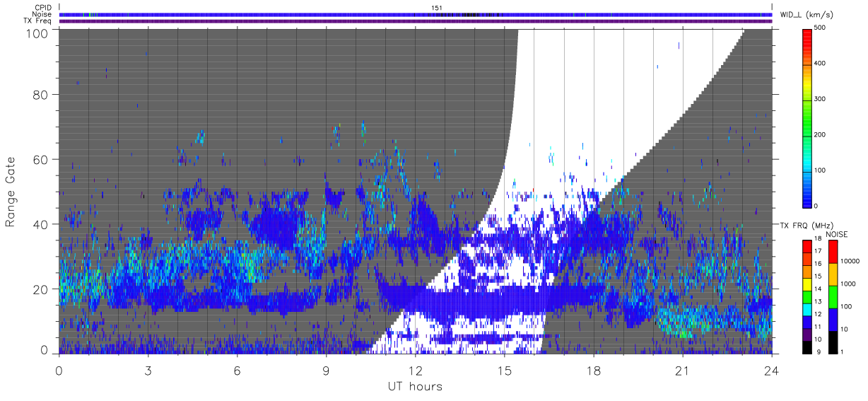868x401 pixels.
Task: Click the 15 label on the TX FRQ scale
Action: 817,276
